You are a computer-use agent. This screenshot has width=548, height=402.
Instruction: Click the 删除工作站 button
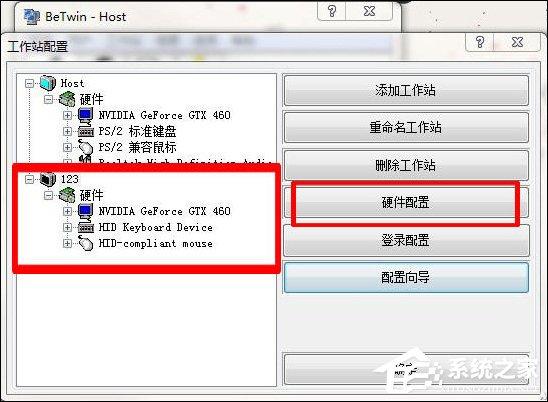pyautogui.click(x=406, y=165)
